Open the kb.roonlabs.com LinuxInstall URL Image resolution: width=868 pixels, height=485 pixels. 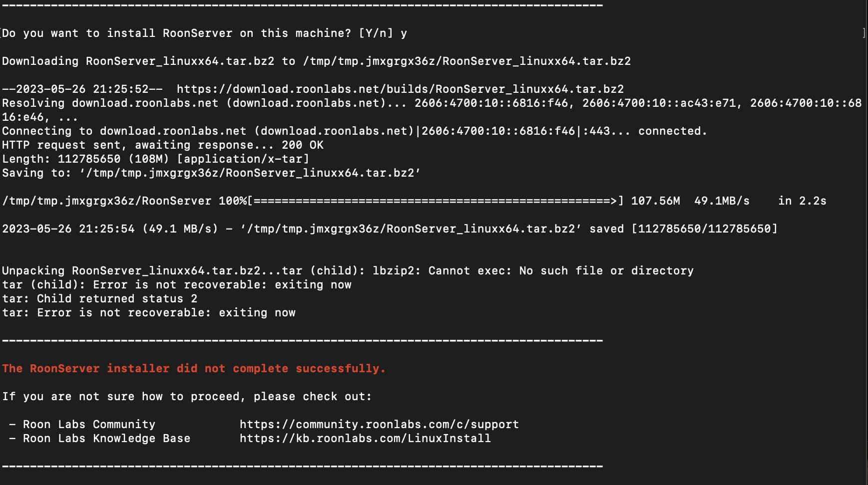coord(365,439)
